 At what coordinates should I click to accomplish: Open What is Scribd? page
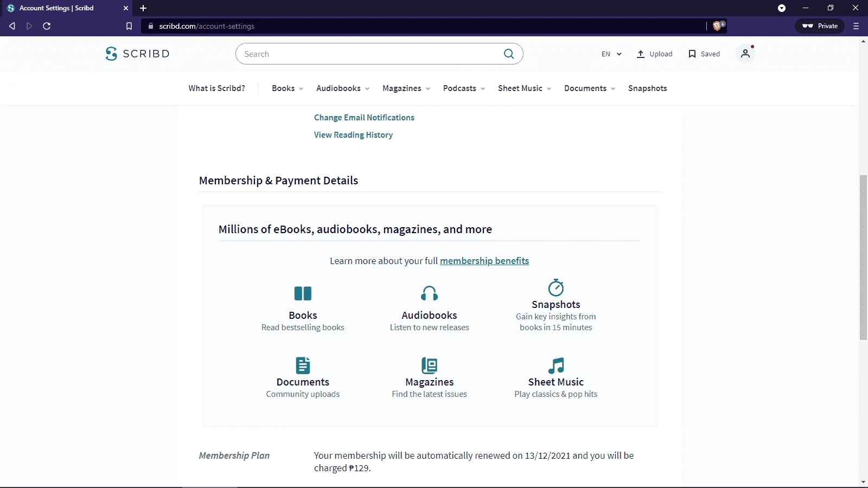click(x=217, y=88)
